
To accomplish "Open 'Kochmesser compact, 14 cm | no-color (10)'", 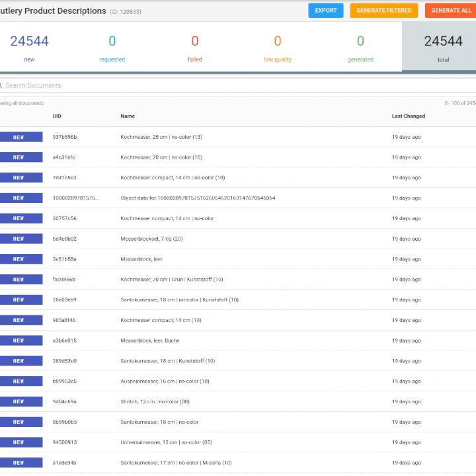I will 173,178.
